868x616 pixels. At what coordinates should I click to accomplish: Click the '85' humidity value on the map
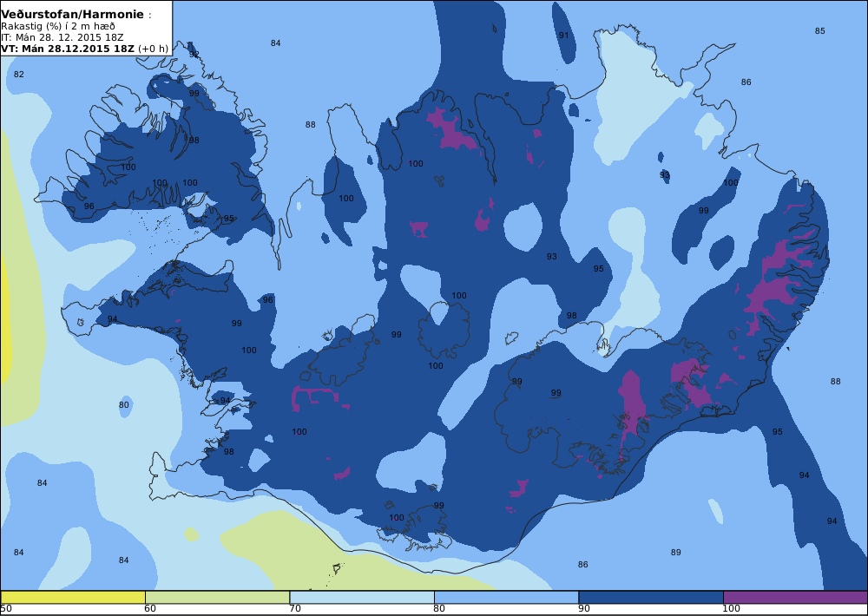tap(820, 31)
